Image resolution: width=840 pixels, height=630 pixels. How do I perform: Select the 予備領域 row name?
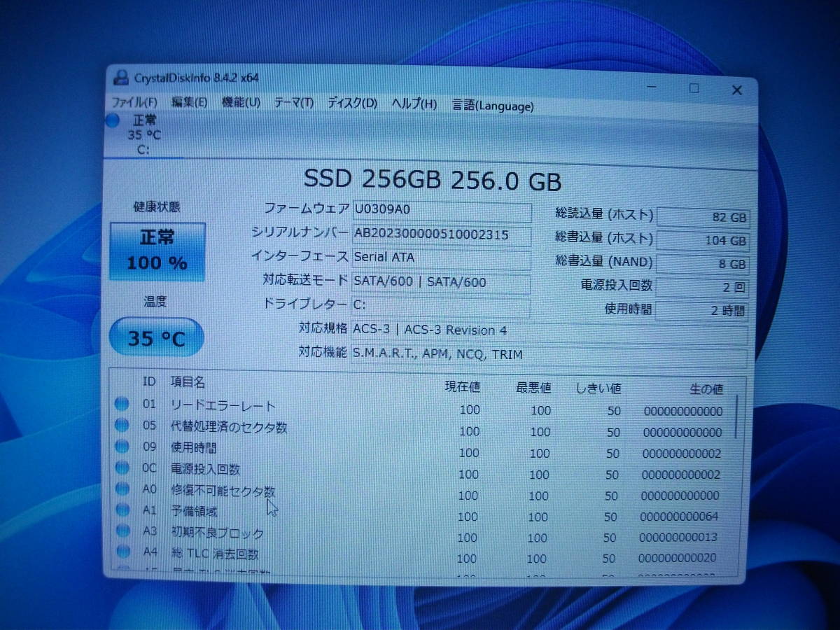(194, 512)
